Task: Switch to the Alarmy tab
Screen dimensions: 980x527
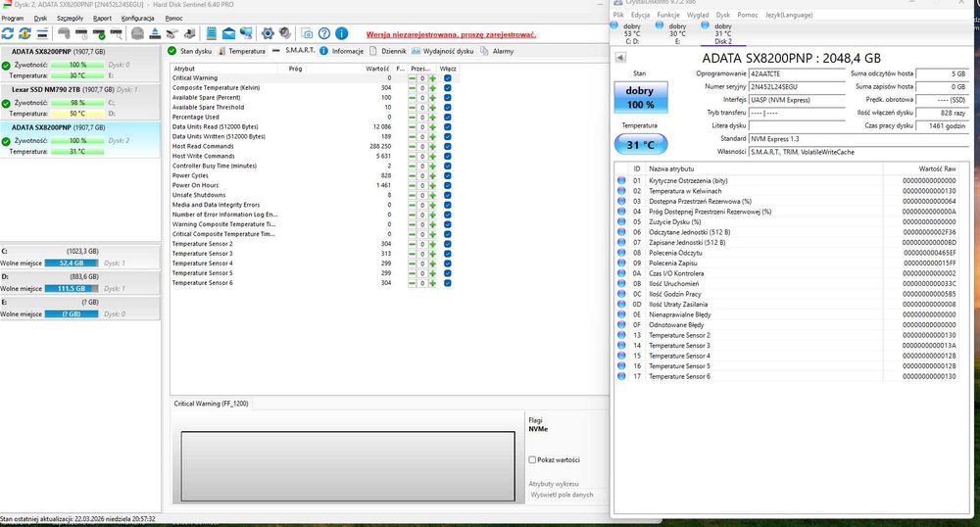Action: pyautogui.click(x=498, y=51)
